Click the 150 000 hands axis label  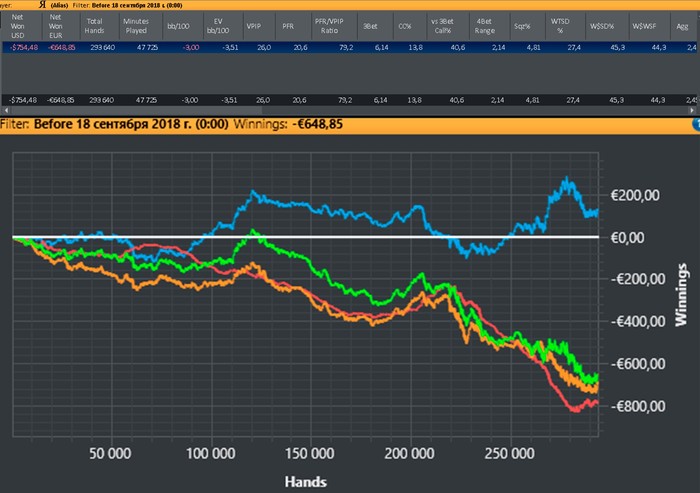(309, 454)
